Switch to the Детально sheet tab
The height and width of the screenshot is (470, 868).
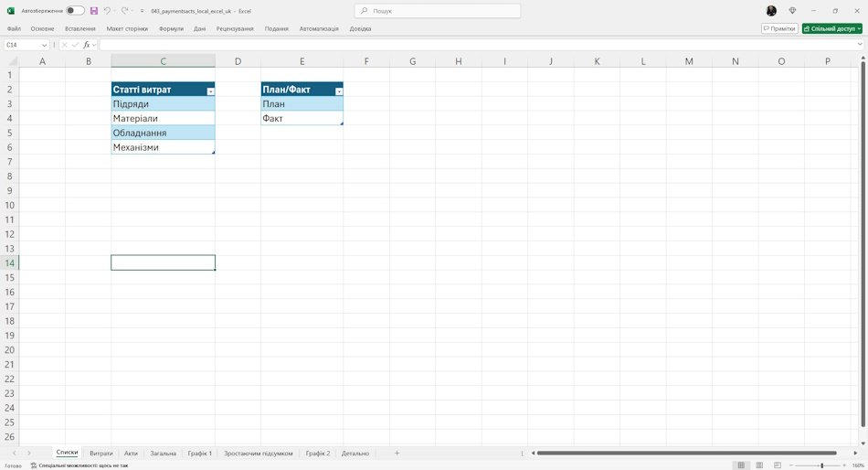coord(355,453)
